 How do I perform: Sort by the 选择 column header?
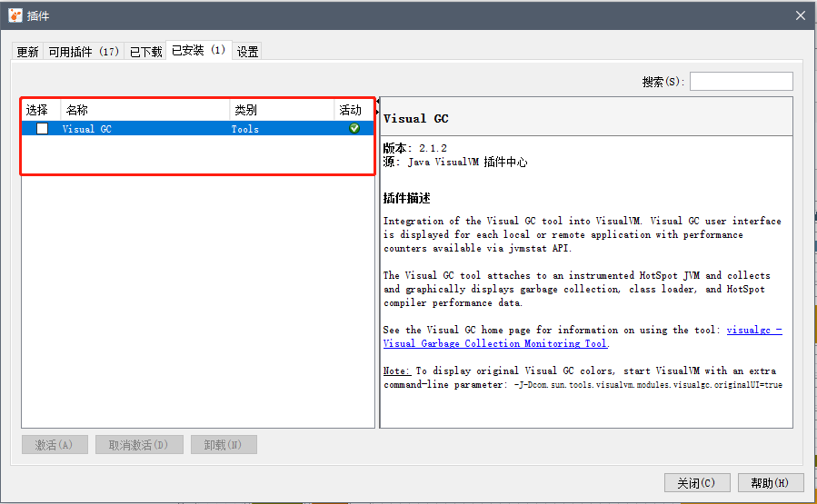click(x=41, y=110)
